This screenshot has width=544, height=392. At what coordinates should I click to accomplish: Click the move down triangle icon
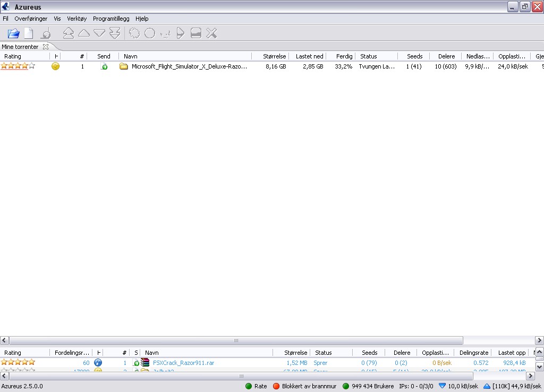point(99,33)
